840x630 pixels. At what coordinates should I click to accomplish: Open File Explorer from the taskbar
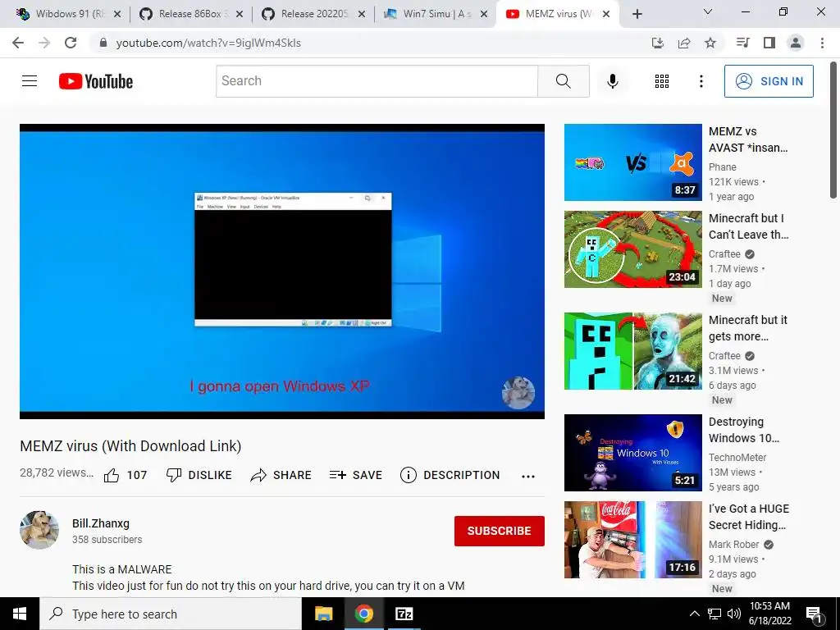323,614
